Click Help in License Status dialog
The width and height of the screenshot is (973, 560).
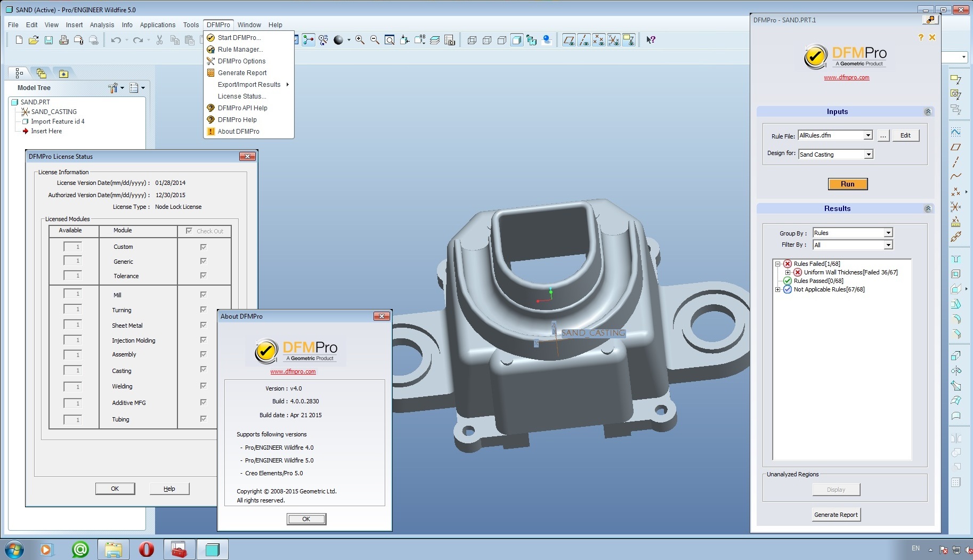point(169,489)
